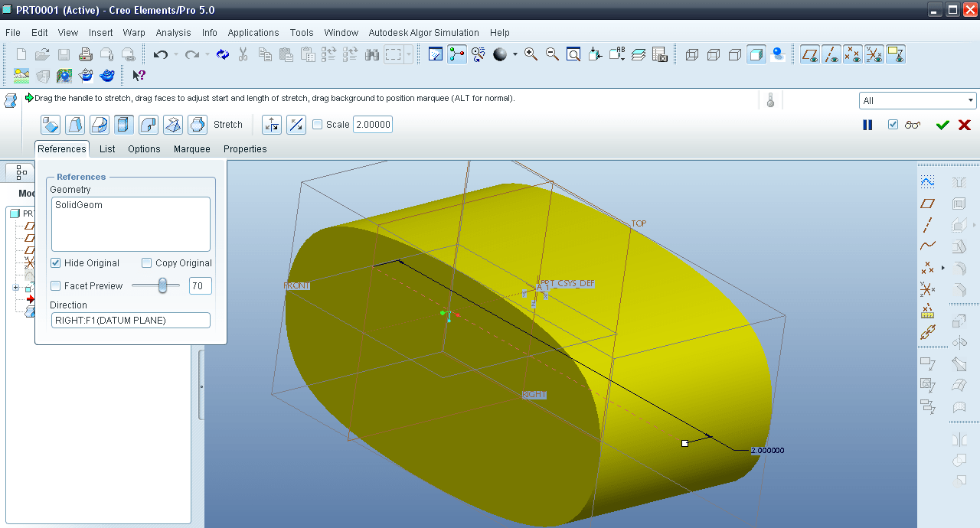Switch to No hidden display icon
The height and width of the screenshot is (528, 980).
735,54
